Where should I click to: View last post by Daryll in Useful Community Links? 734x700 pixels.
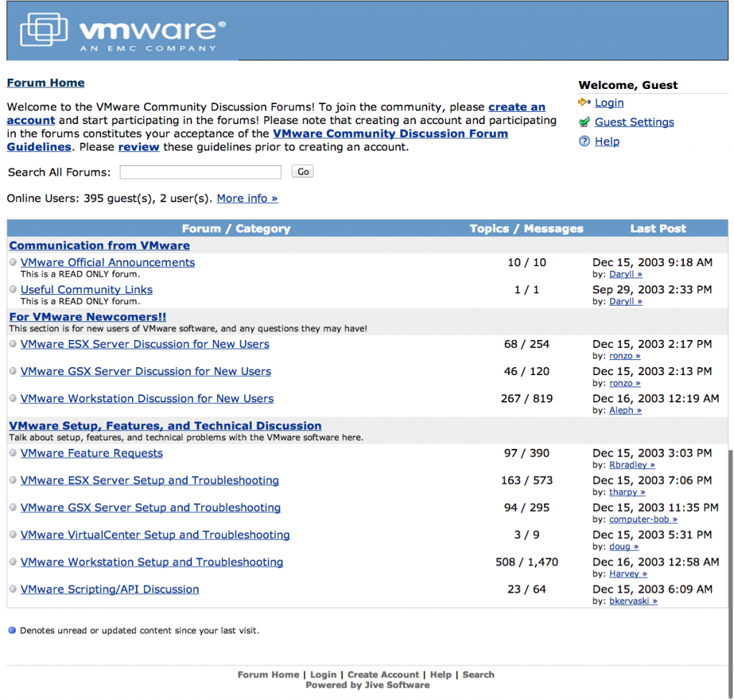pyautogui.click(x=625, y=301)
